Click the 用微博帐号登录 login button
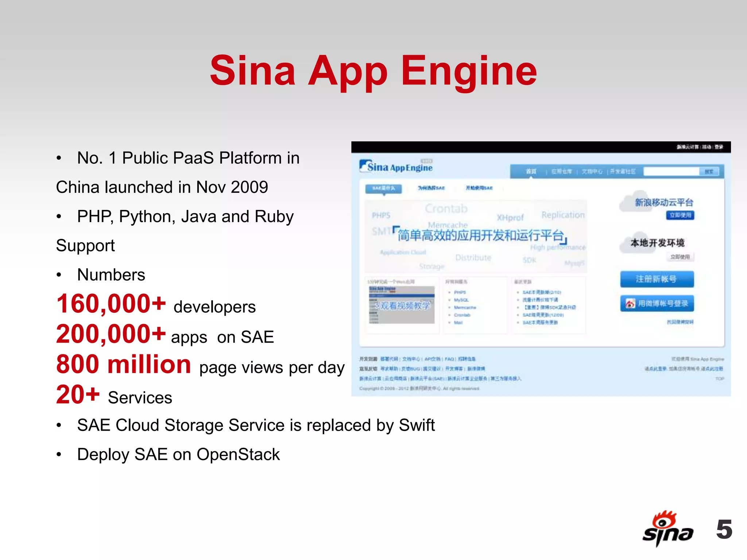The image size is (747, 560). pyautogui.click(x=657, y=303)
